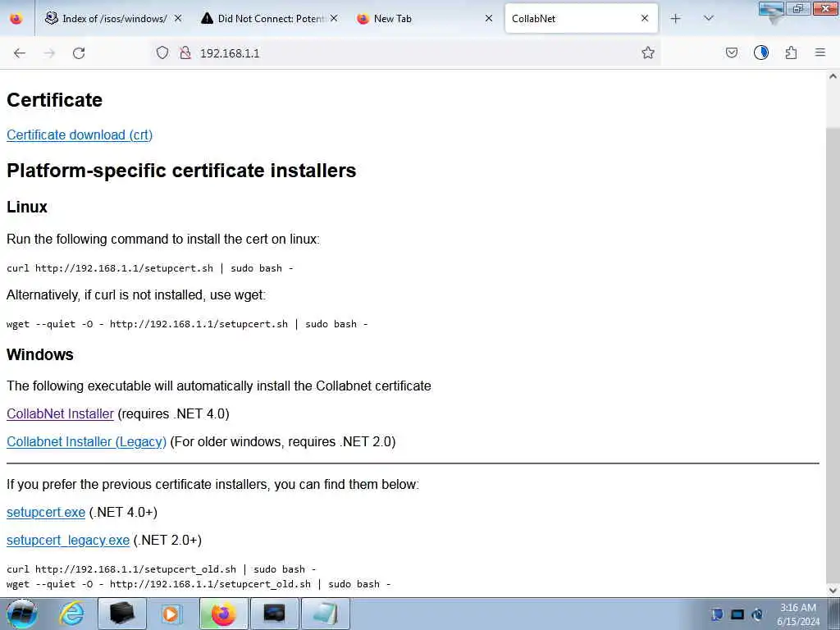Select the CollabNet tab

pos(581,19)
